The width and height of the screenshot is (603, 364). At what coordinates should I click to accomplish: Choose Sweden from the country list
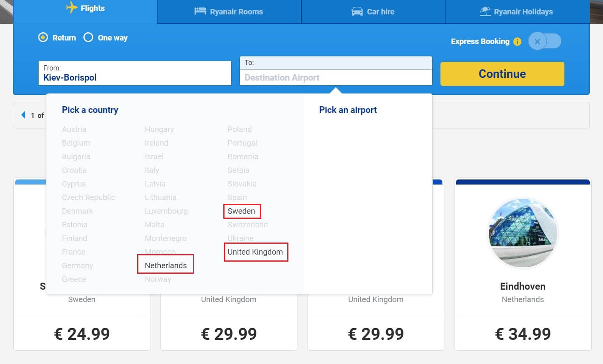point(241,211)
